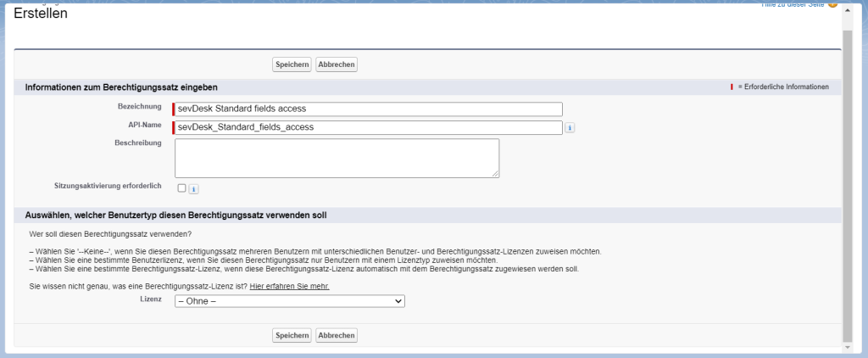Click the 'Beschreibung' field label
The width and height of the screenshot is (868, 358).
coord(137,143)
